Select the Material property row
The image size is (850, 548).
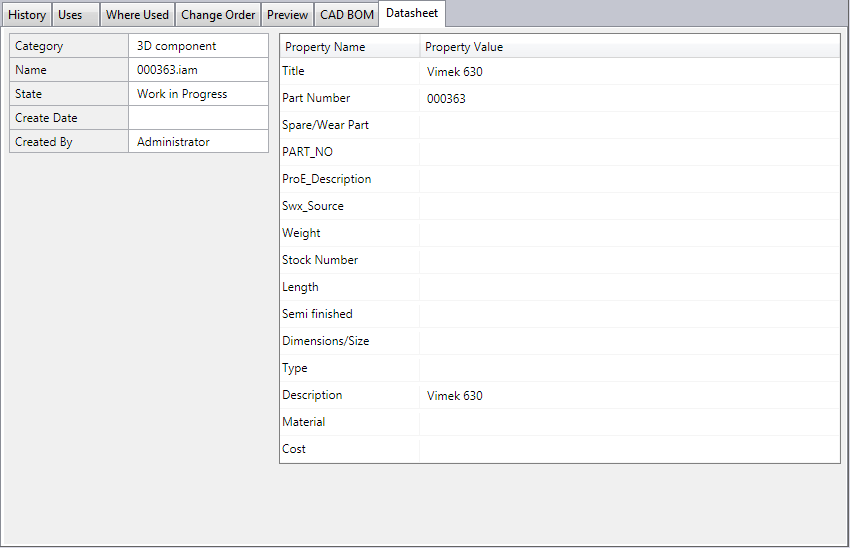[x=560, y=422]
